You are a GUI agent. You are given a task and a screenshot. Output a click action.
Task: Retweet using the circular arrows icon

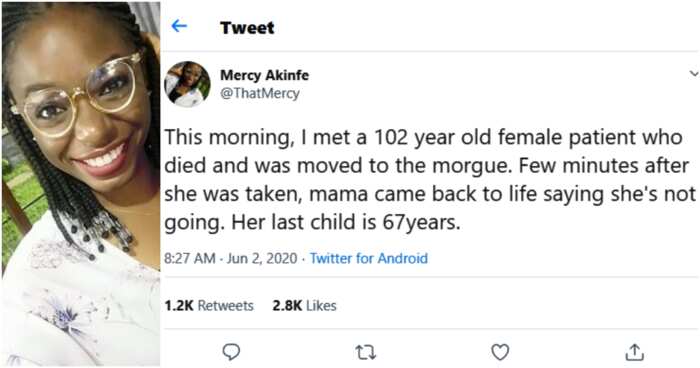tap(366, 352)
